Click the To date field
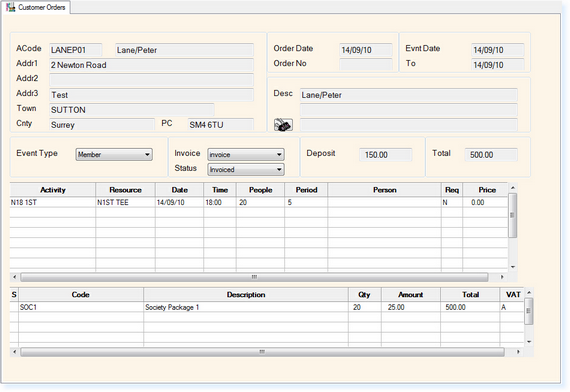The width and height of the screenshot is (570, 392). coord(498,65)
